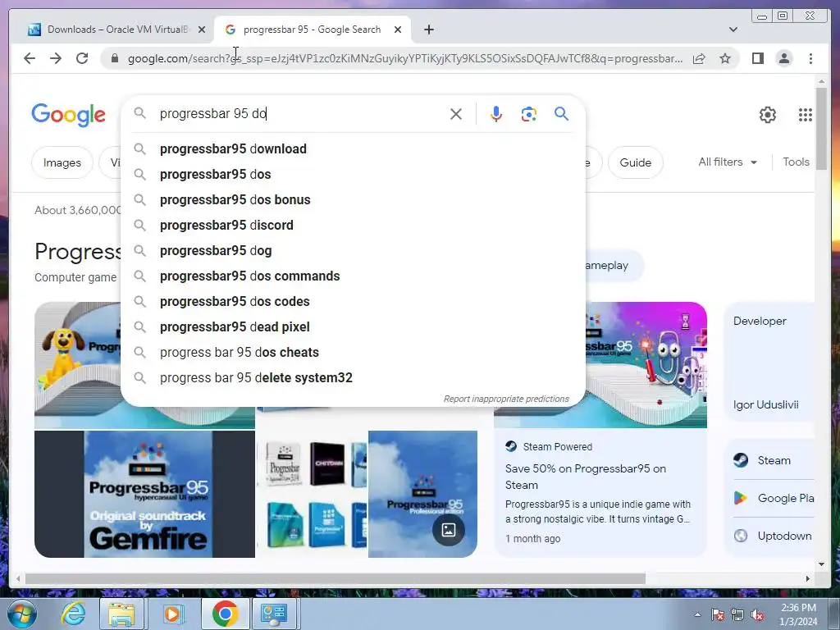Close the Google Search tab
This screenshot has height=630, width=840.
(x=398, y=30)
